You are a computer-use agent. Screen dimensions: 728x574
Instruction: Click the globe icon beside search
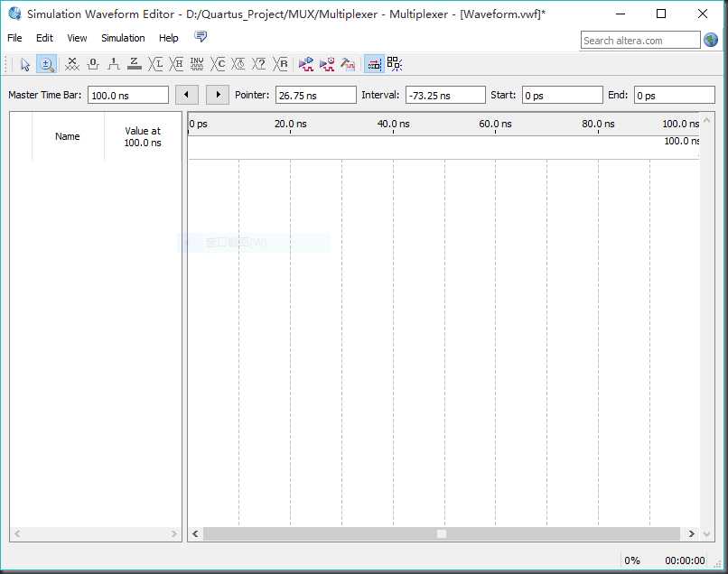[x=710, y=40]
